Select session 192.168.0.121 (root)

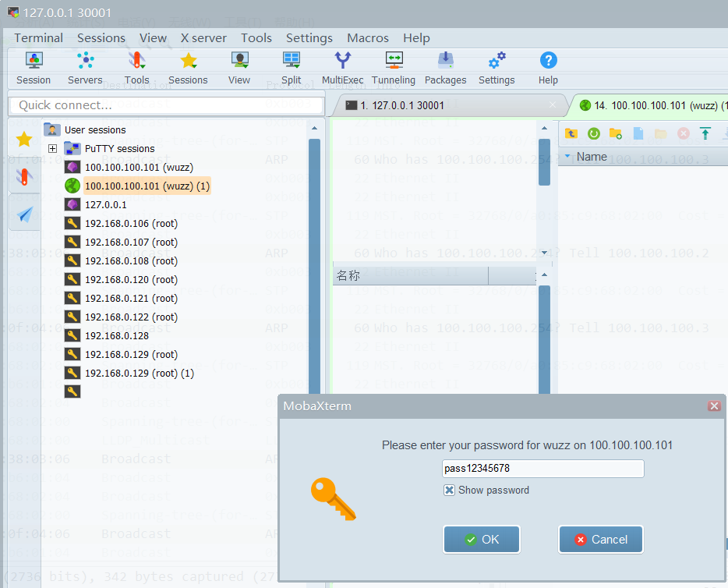pos(131,298)
